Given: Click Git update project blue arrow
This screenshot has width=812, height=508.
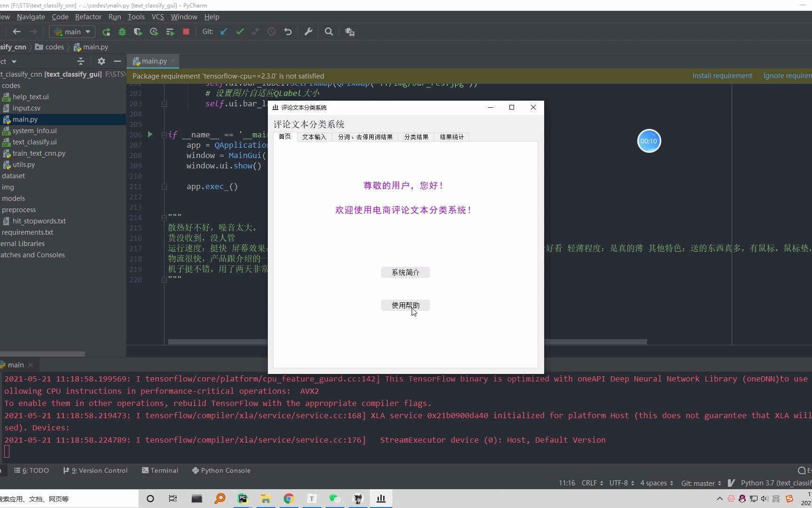Looking at the screenshot, I should point(224,32).
